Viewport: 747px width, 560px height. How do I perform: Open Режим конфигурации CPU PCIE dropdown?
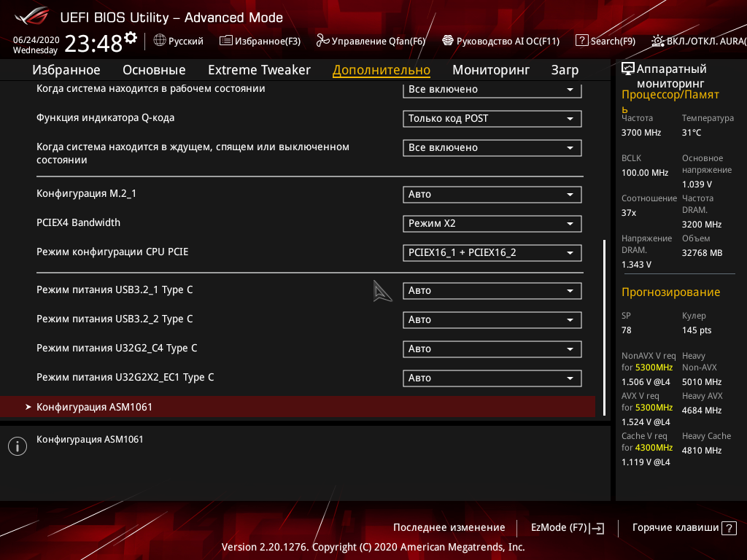coord(492,252)
